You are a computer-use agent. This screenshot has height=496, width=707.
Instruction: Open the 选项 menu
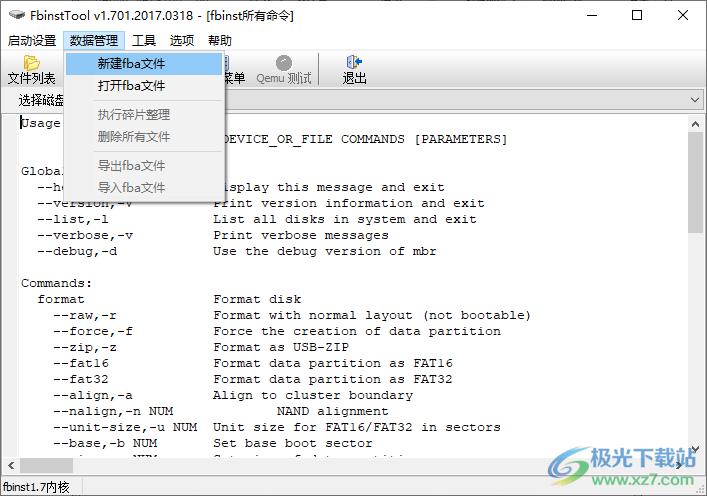point(182,41)
